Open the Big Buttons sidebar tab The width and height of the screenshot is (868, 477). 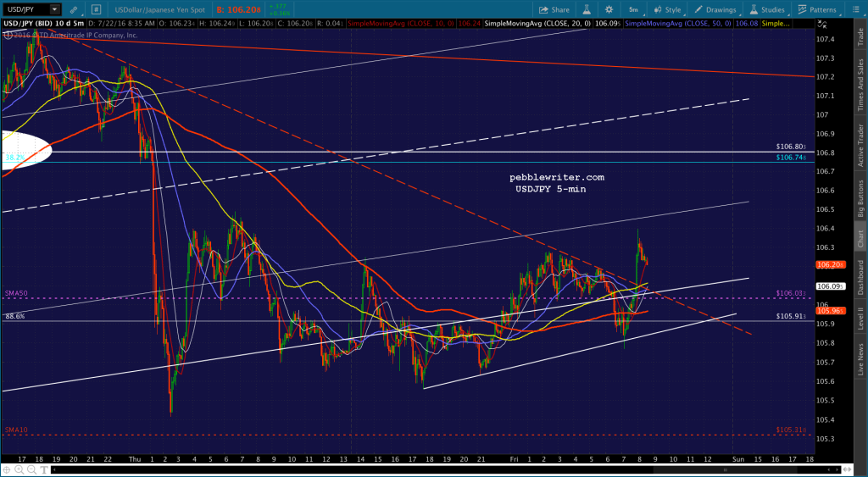click(861, 198)
